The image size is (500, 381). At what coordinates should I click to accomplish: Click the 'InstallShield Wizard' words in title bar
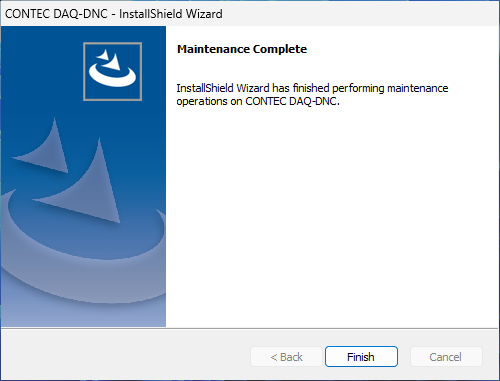tap(171, 14)
